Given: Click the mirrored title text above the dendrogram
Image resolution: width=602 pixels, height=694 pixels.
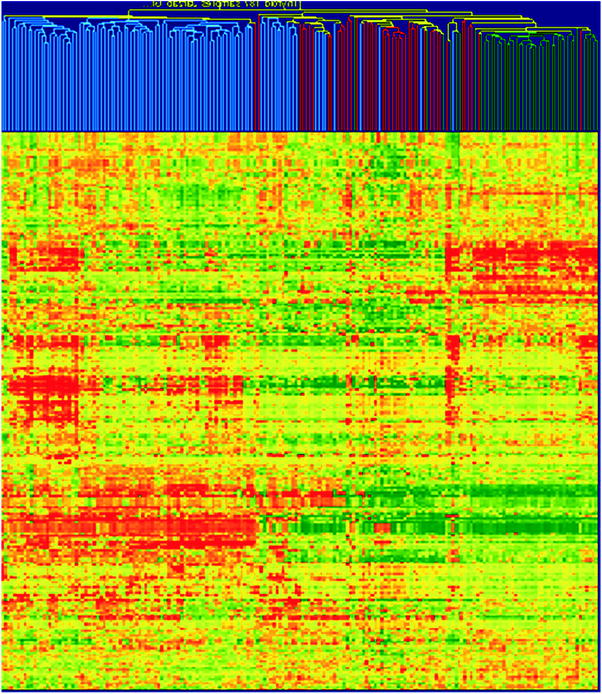Looking at the screenshot, I should pos(214,5).
